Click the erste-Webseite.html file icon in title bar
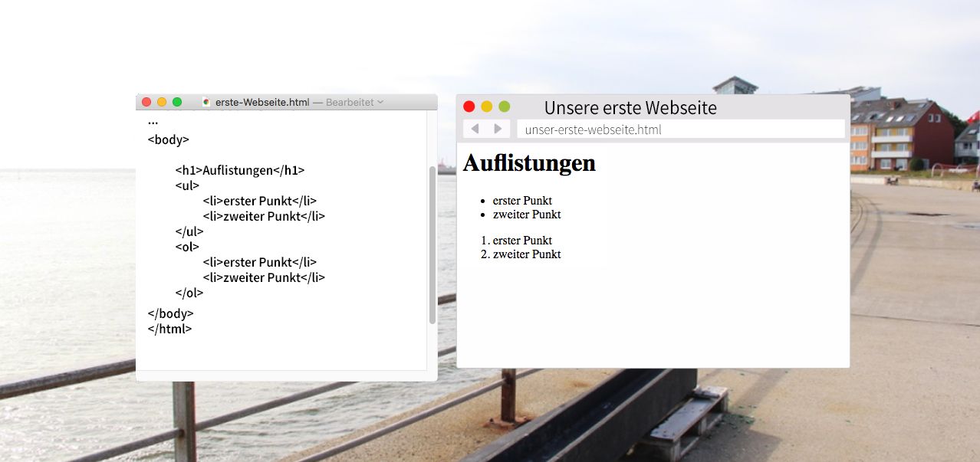This screenshot has width=980, height=462. pyautogui.click(x=206, y=102)
